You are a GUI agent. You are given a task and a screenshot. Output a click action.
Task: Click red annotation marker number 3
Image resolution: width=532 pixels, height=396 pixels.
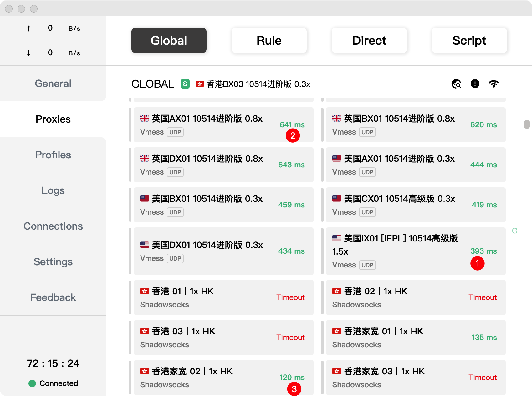pos(294,389)
